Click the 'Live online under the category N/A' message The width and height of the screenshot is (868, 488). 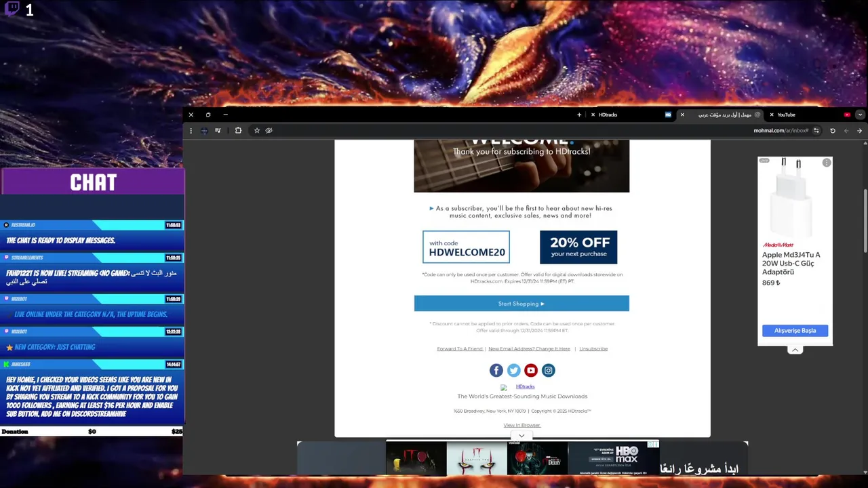(x=91, y=314)
